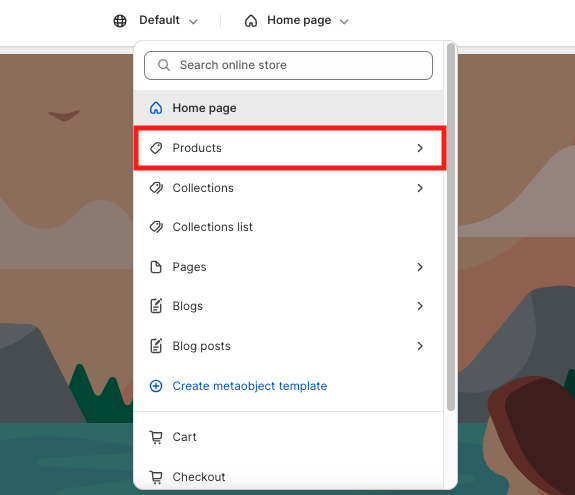Click the Pages document icon

(x=156, y=267)
